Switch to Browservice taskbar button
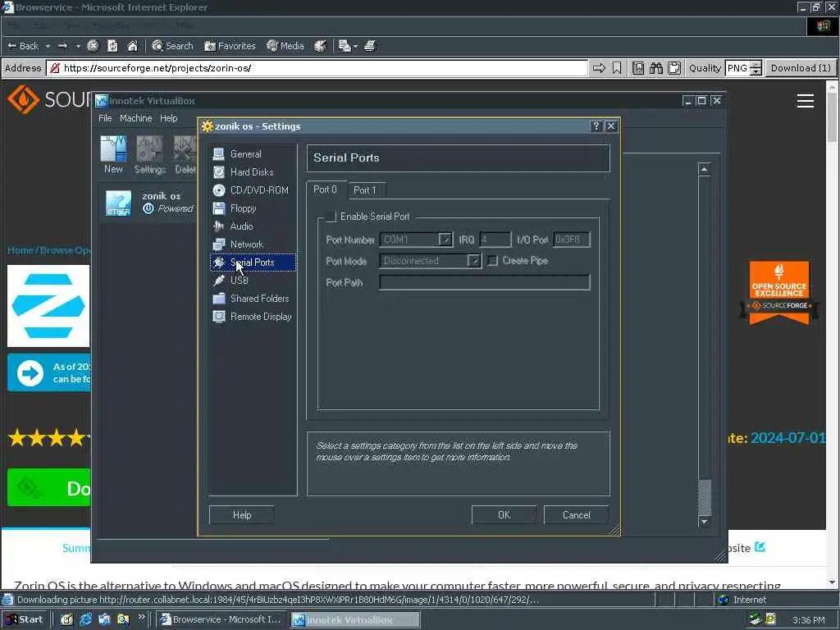This screenshot has width=840, height=630. 223,619
